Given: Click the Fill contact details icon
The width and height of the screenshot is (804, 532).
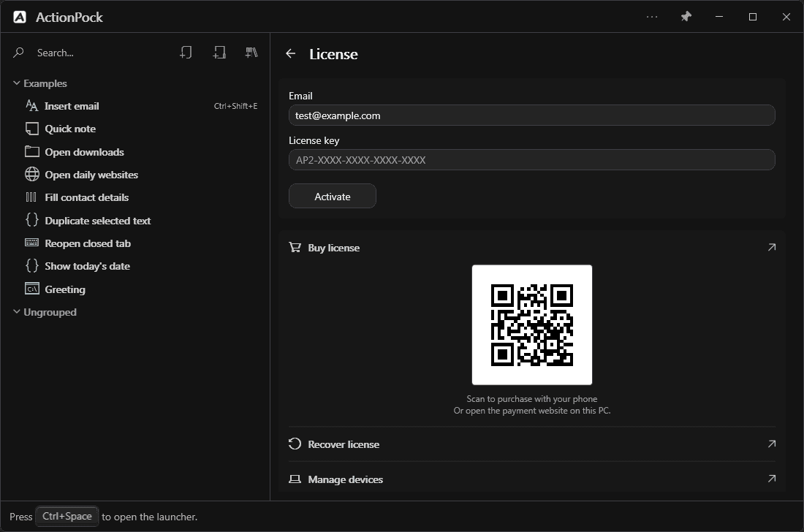Looking at the screenshot, I should coord(31,197).
